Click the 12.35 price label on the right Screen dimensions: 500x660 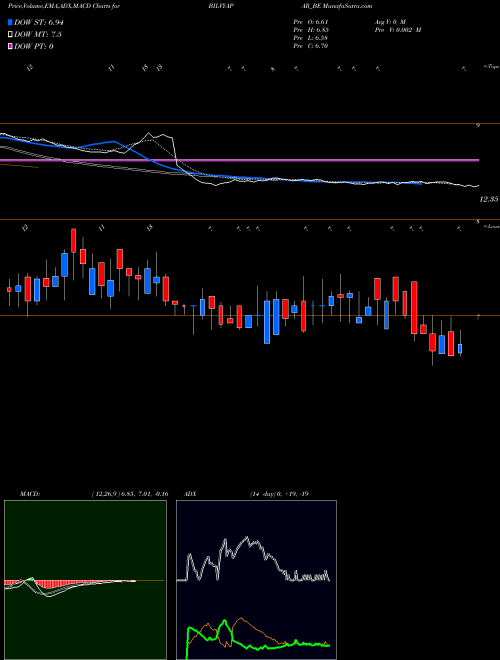click(489, 200)
